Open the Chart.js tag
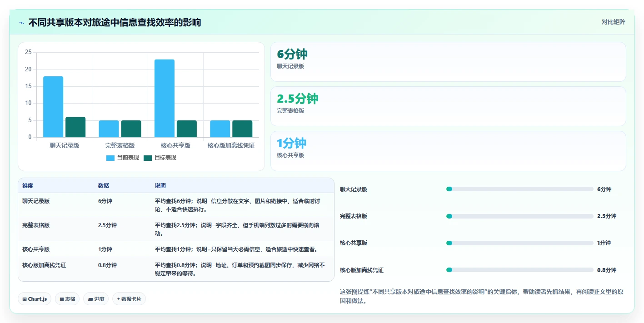The height and width of the screenshot is (323, 644). pos(35,299)
